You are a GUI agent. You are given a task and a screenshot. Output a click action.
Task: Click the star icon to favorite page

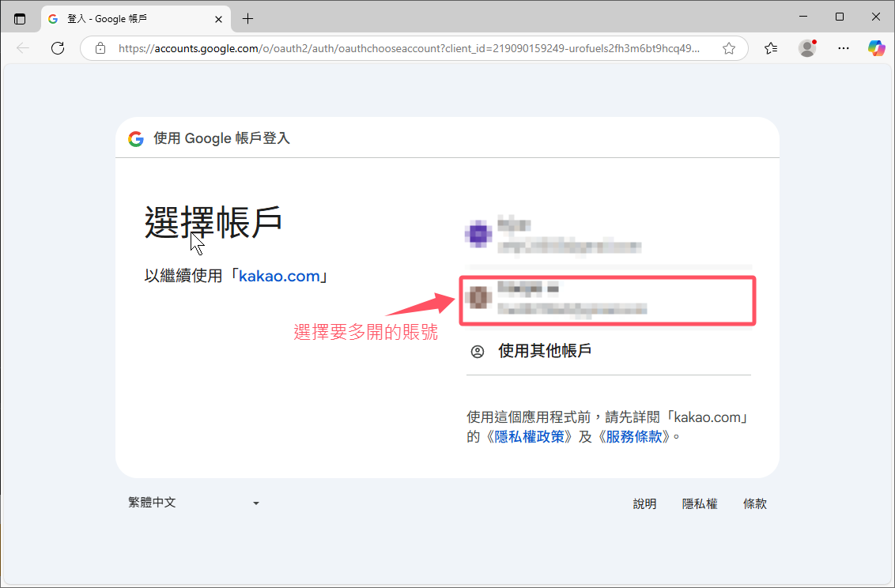[729, 48]
